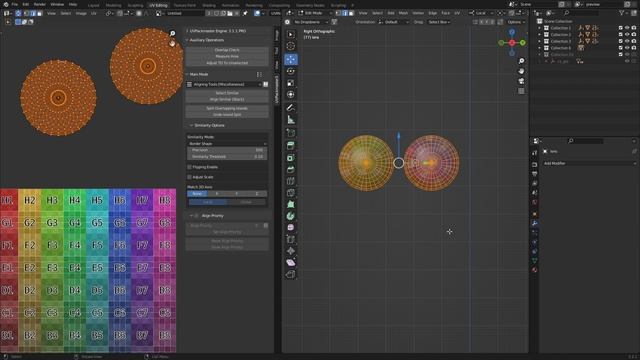Open the Orientation Default dropdown
Viewport: 640px width, 360px height.
[393, 22]
